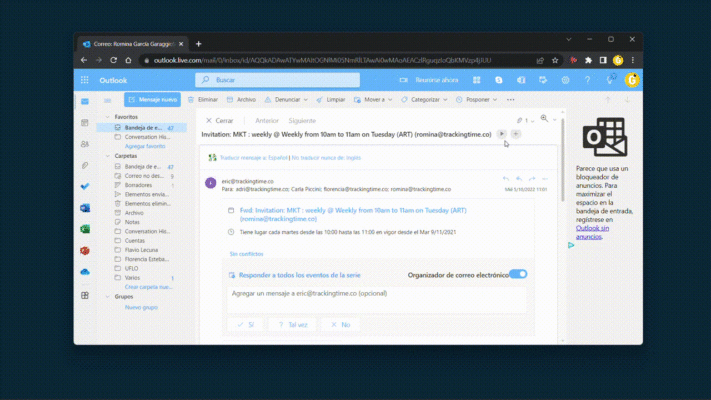Screen dimensions: 711x400
Task: Select Bandeja de entrada in Favoritos
Action: [141, 128]
